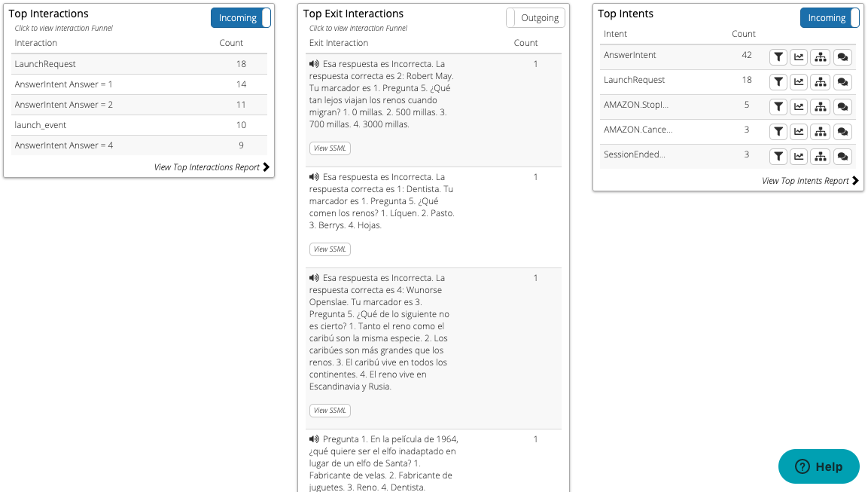This screenshot has width=868, height=492.
Task: Filter by AMAZON.StopIntent
Action: [778, 106]
